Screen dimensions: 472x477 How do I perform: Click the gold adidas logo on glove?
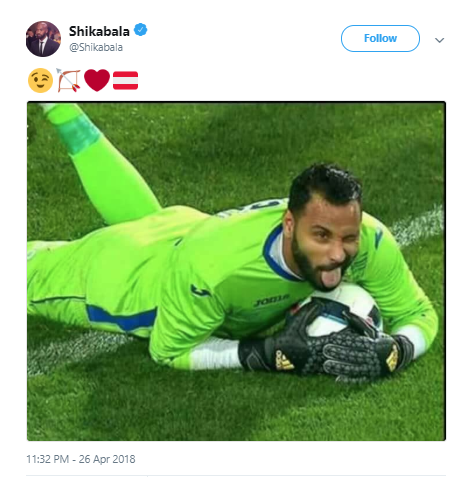(284, 360)
